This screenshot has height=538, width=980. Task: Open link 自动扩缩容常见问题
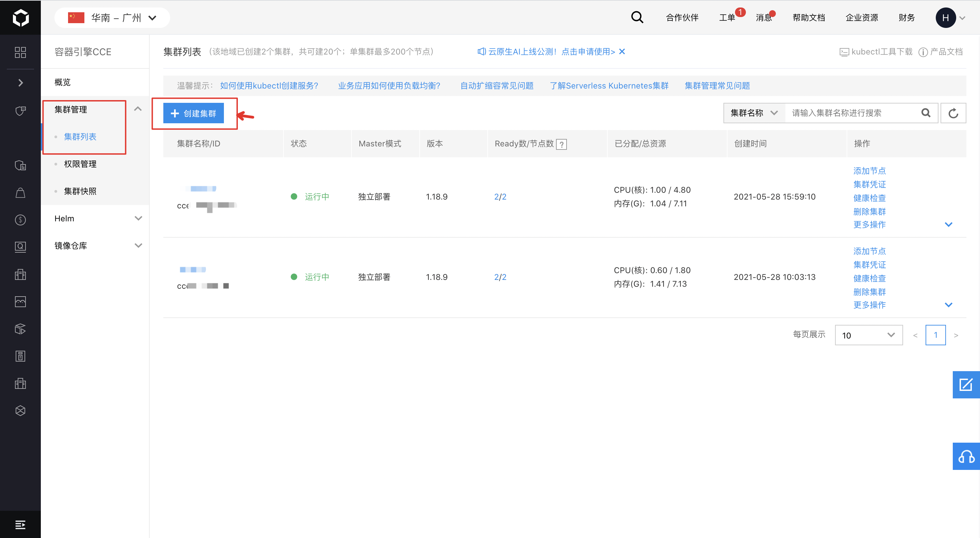coord(496,86)
